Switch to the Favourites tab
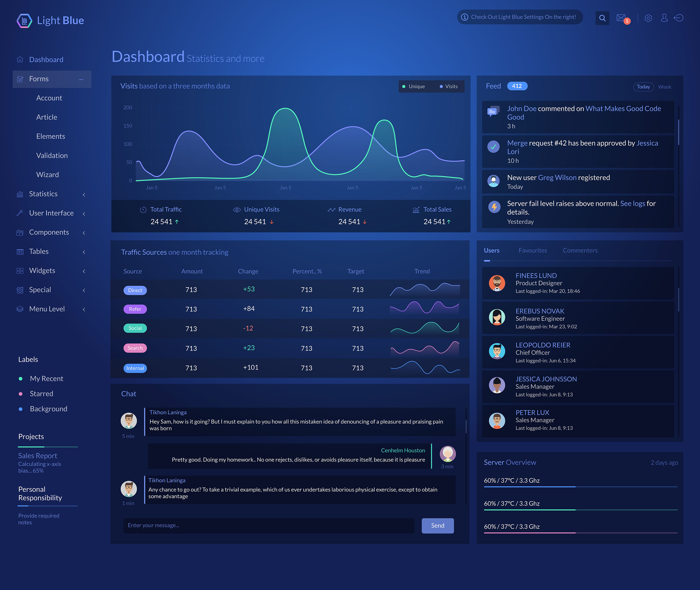Viewport: 700px width, 590px height. pos(533,251)
